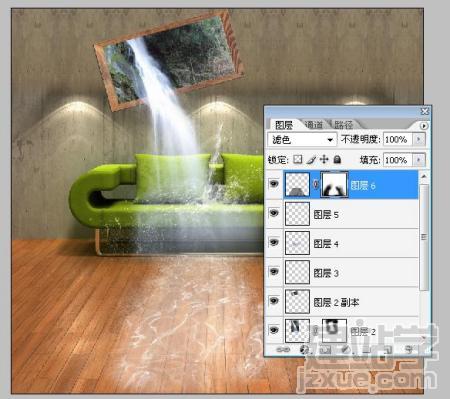Toggle visibility of 图层 3 layer
Image resolution: width=450 pixels, height=399 pixels.
click(x=274, y=272)
